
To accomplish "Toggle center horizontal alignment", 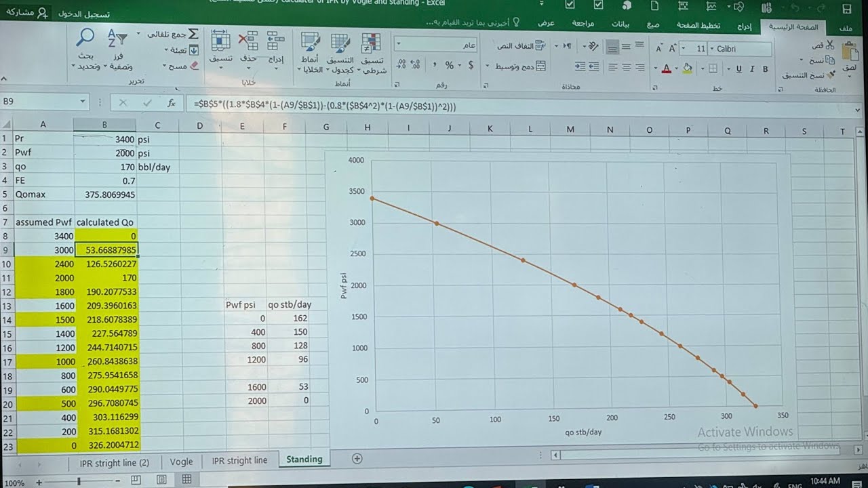I will pos(627,67).
